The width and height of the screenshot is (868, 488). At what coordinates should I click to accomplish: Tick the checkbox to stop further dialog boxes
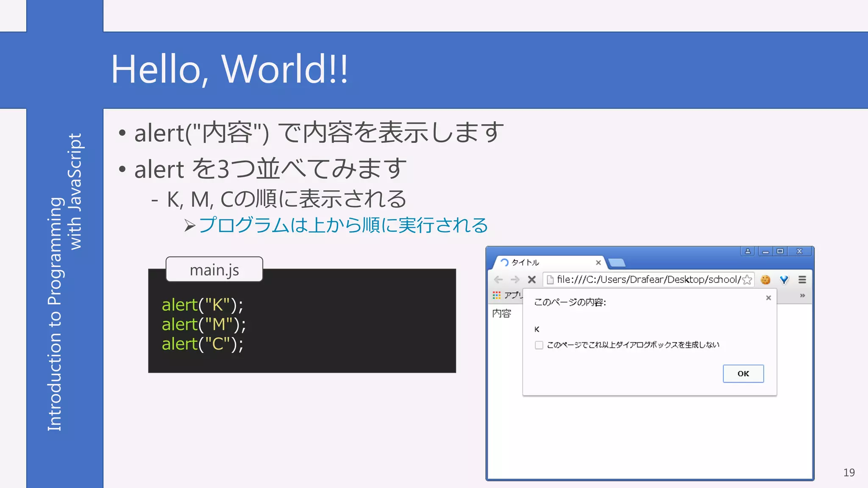(539, 345)
